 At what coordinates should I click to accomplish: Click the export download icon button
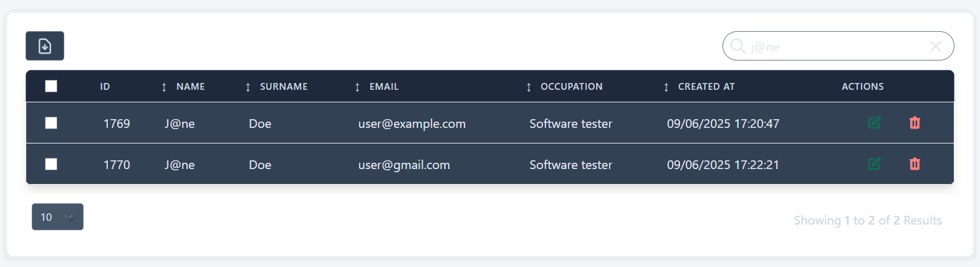pos(45,46)
